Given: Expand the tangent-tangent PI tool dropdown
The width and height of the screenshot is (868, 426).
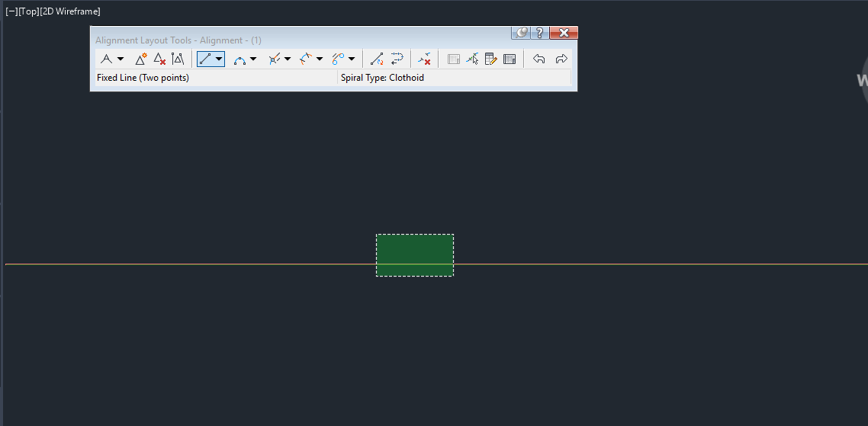Looking at the screenshot, I should [120, 59].
